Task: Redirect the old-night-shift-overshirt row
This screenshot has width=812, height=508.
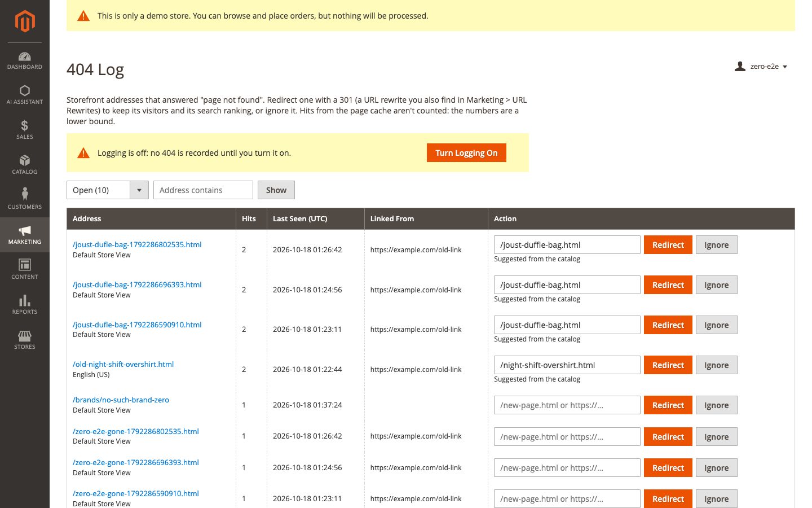Action: pyautogui.click(x=668, y=365)
